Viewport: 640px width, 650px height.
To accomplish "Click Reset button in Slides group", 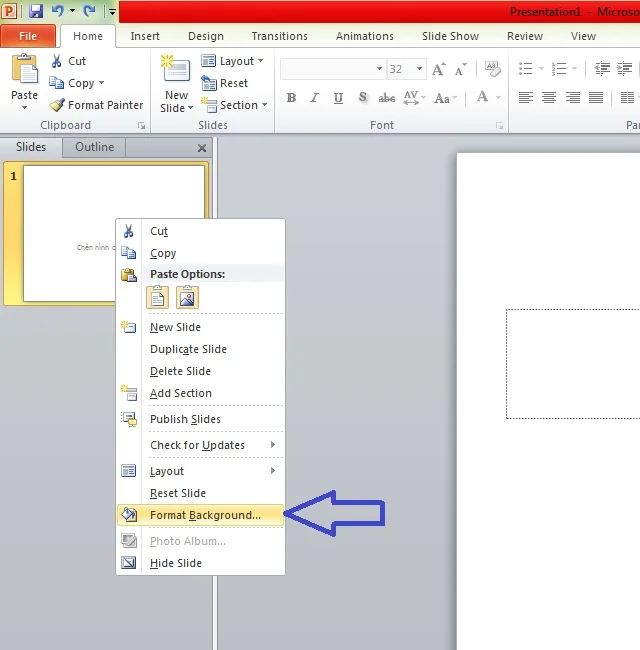I will pyautogui.click(x=226, y=83).
